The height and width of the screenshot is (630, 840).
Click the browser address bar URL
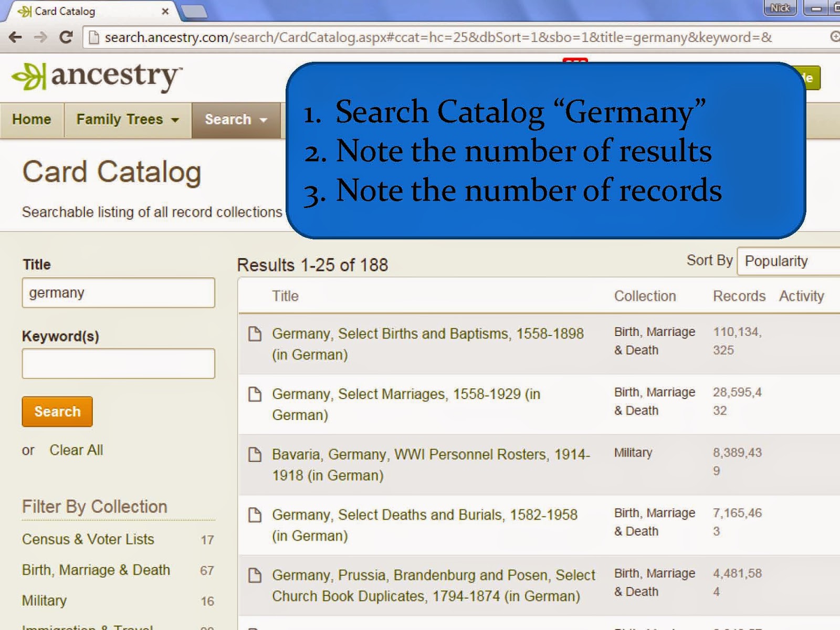[x=438, y=37]
